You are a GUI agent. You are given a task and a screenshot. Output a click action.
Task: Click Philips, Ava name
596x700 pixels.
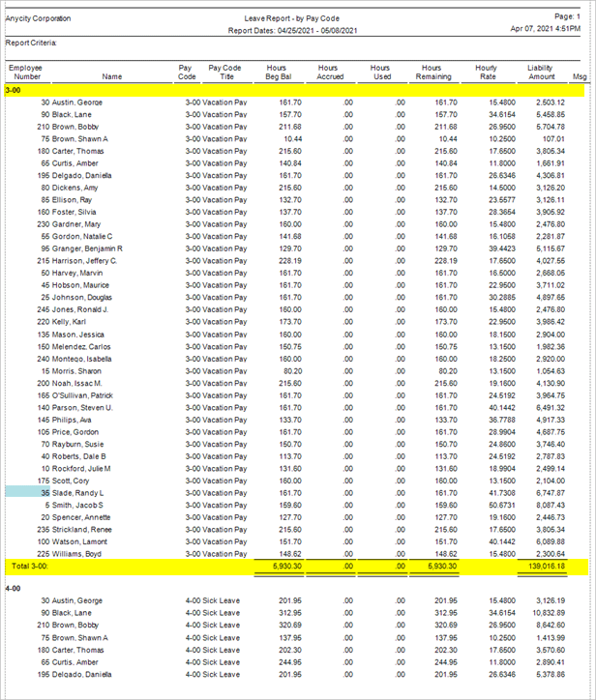72,420
